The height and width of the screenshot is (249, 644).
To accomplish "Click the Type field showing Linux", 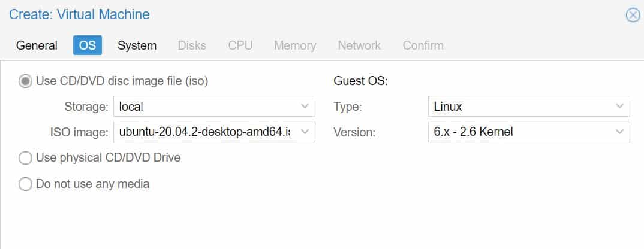I will click(529, 107).
